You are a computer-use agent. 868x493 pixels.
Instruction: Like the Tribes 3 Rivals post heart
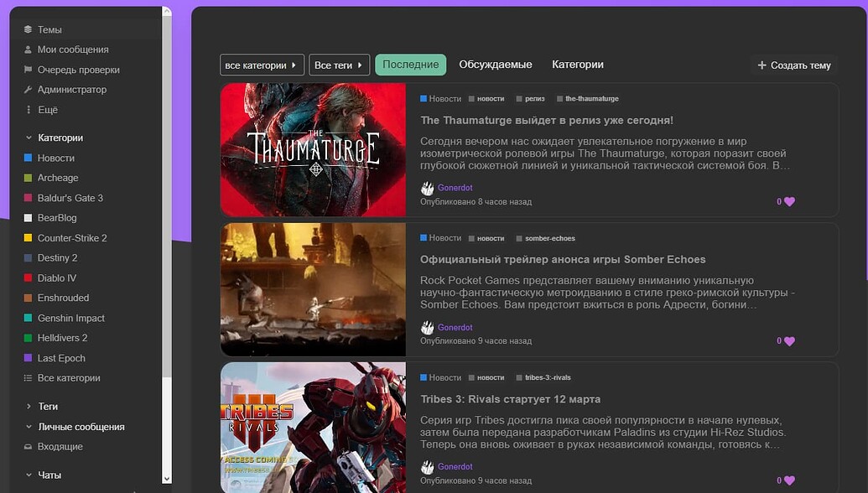pos(789,480)
